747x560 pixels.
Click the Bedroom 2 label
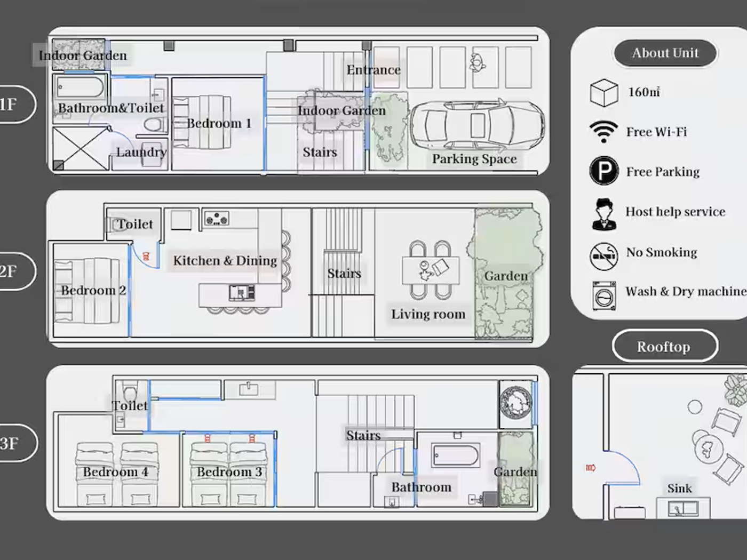click(x=94, y=290)
